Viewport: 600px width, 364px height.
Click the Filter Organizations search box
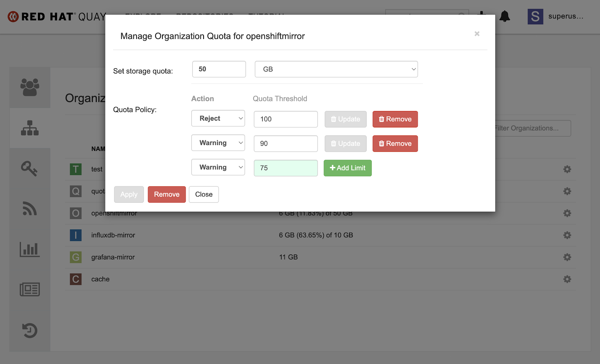tap(532, 128)
